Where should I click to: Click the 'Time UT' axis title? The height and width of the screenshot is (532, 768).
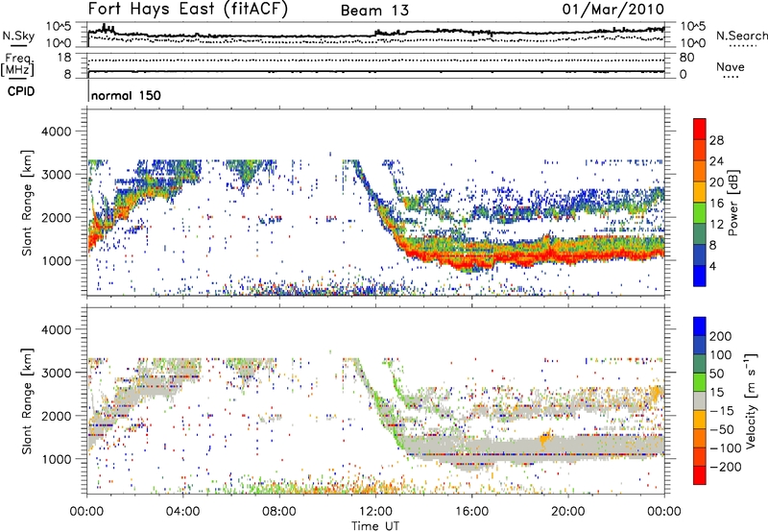[x=375, y=526]
